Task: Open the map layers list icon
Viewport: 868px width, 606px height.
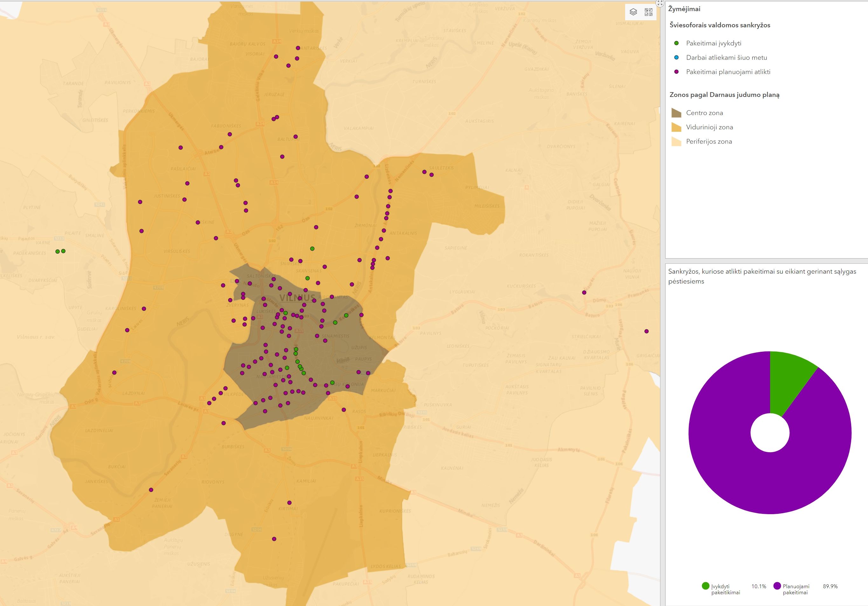Action: click(x=633, y=12)
